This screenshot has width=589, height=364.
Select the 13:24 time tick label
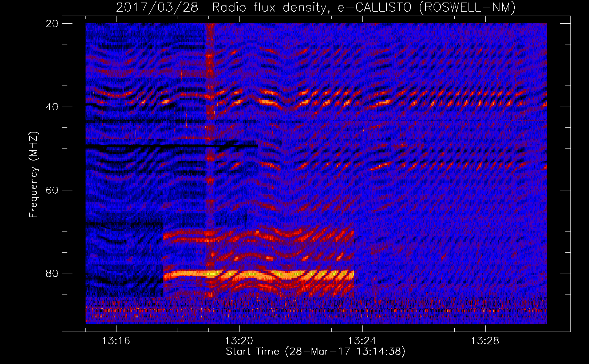(x=362, y=341)
